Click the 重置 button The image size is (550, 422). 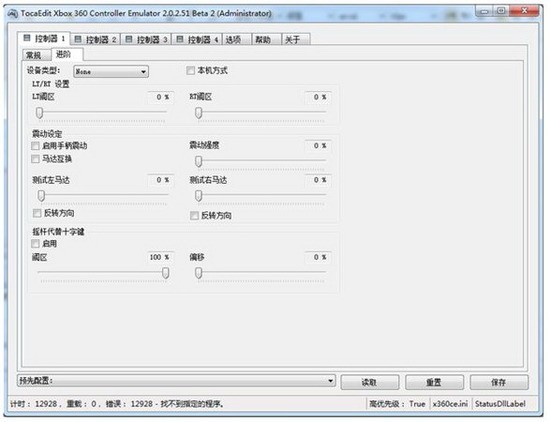click(434, 382)
